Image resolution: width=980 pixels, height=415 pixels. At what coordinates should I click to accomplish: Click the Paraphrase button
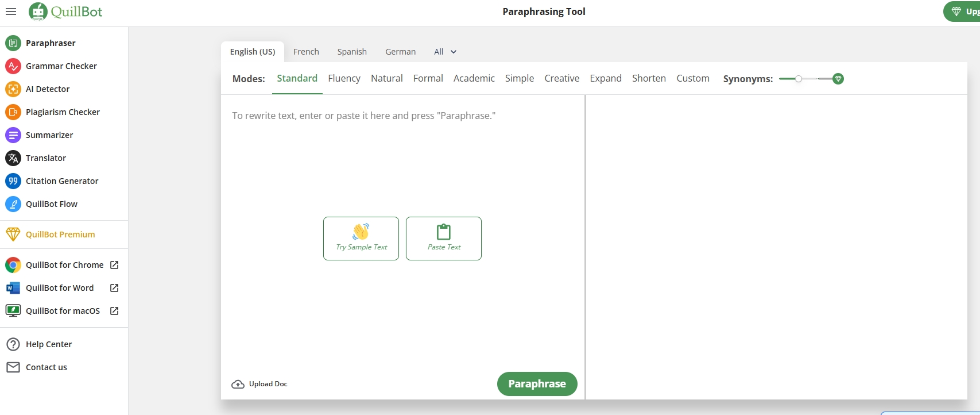click(x=537, y=384)
